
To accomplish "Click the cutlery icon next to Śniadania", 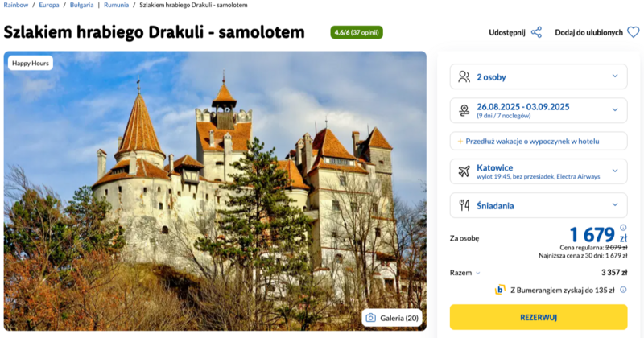I will pos(464,205).
